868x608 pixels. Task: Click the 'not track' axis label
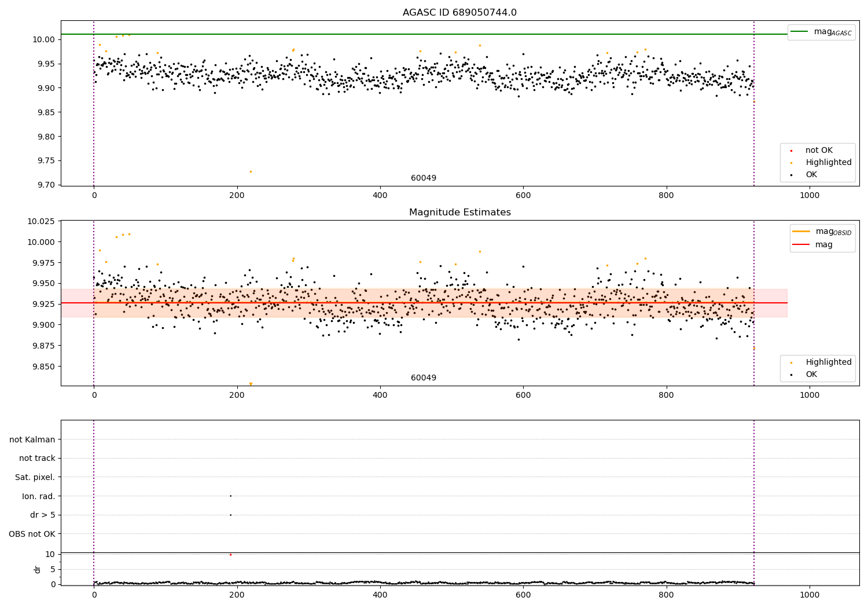tap(37, 459)
